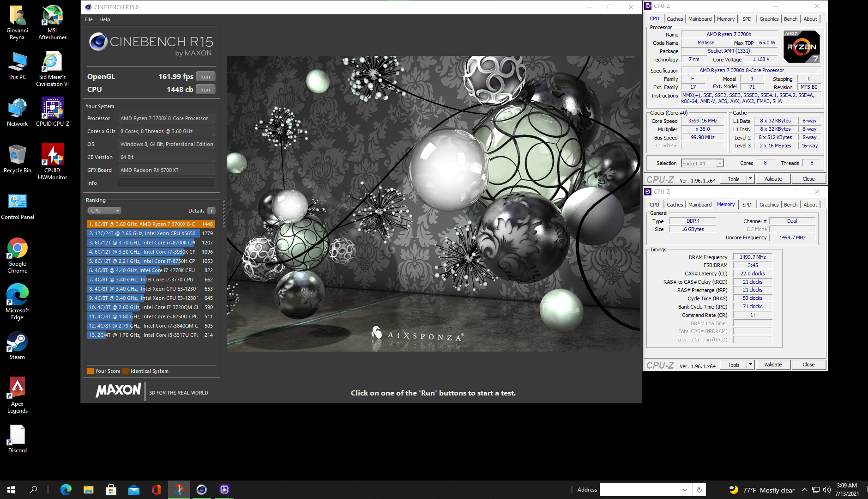The image size is (868, 499).
Task: Launch CPUID HWMonitor desktop shortcut
Action: (x=52, y=162)
